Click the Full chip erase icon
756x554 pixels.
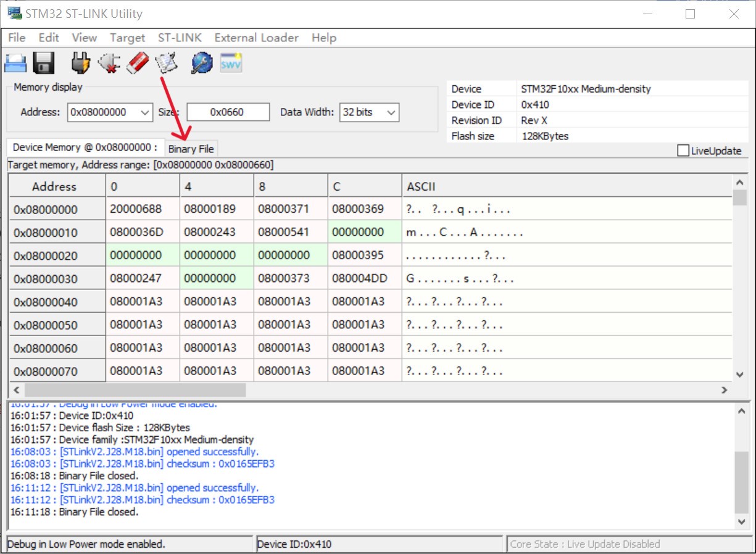pos(138,63)
